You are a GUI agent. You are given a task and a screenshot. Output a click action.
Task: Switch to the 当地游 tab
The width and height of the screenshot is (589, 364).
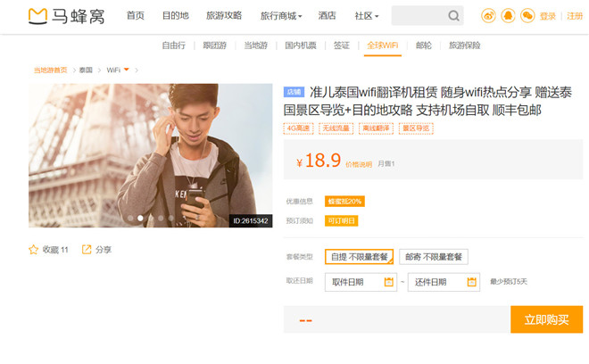click(256, 45)
